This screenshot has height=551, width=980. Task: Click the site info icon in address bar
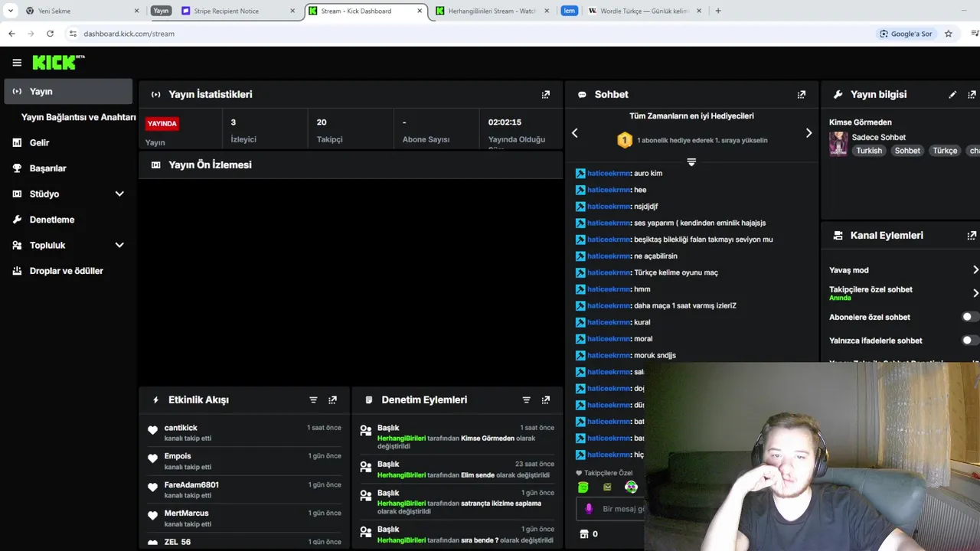pyautogui.click(x=73, y=34)
